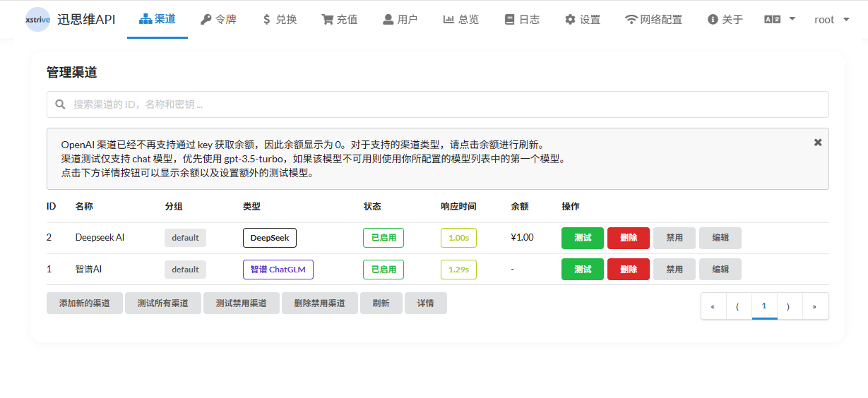The width and height of the screenshot is (868, 398).
Task: Sort by 名称 column header
Action: click(84, 207)
